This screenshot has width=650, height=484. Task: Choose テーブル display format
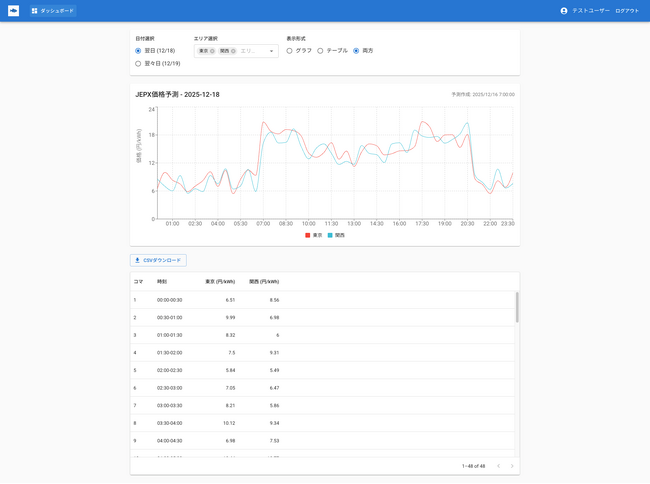point(320,50)
